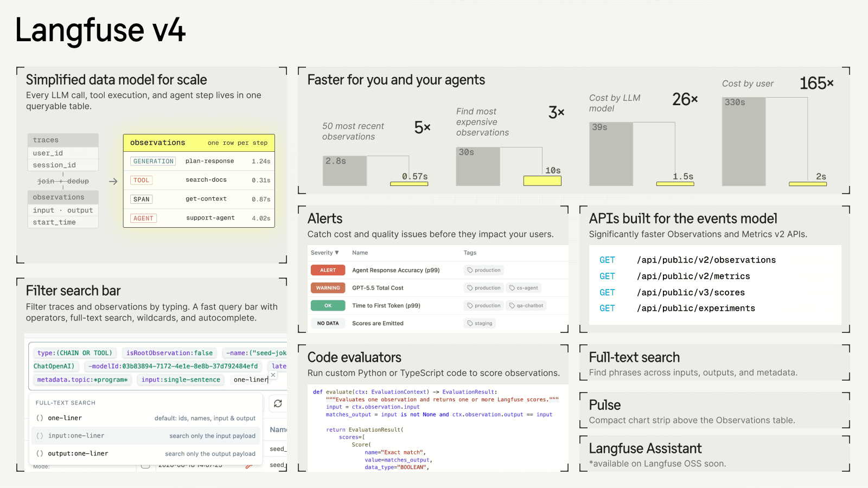This screenshot has width=868, height=488.
Task: Click the Tags column header in Alerts
Action: pos(470,253)
